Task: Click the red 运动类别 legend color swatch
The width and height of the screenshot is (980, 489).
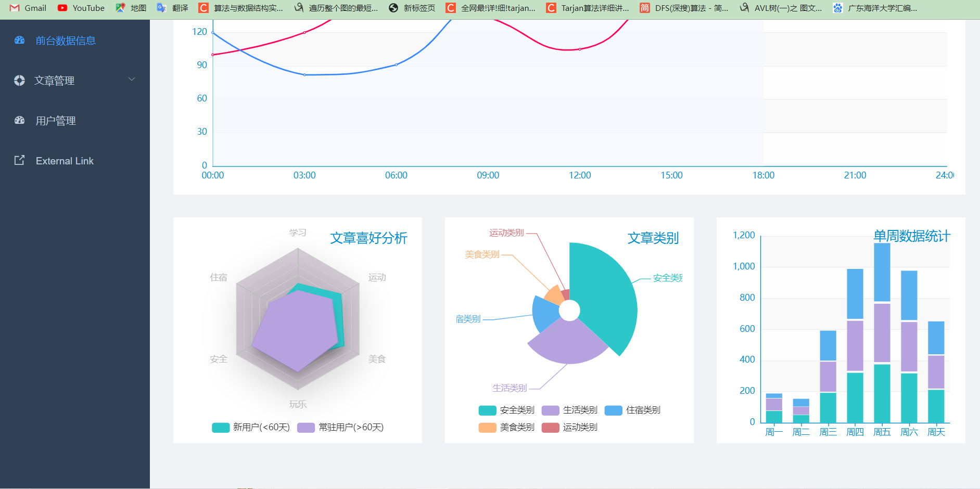Action: 550,428
